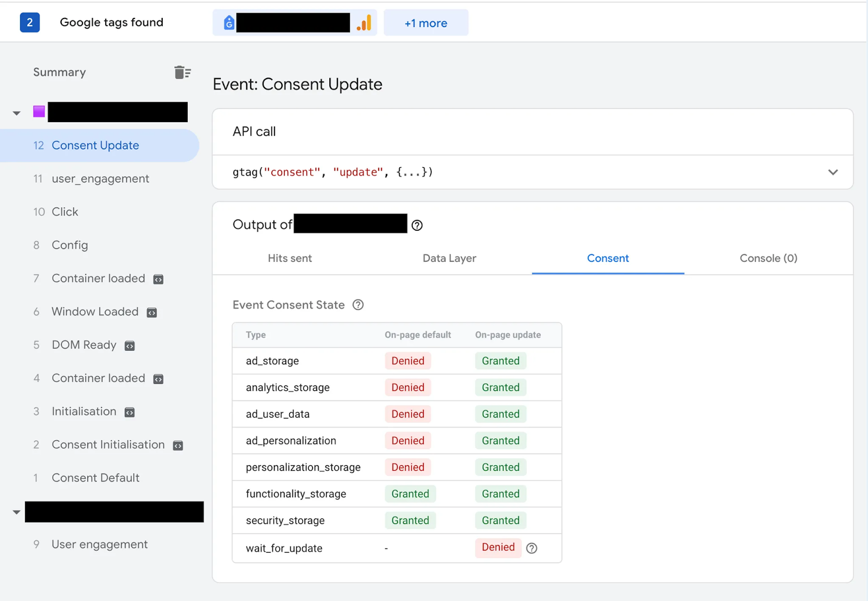This screenshot has height=601, width=868.
Task: Open the Summary view
Action: point(60,72)
